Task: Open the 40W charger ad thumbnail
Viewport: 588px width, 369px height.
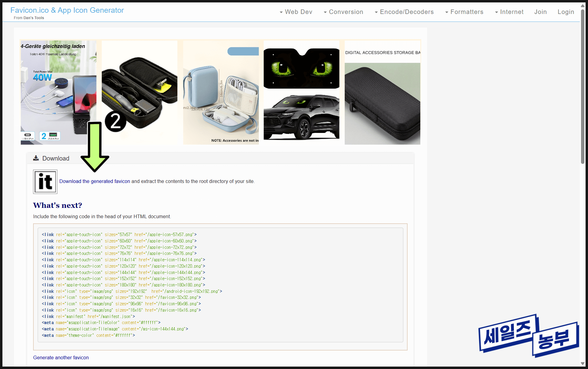Action: (58, 92)
